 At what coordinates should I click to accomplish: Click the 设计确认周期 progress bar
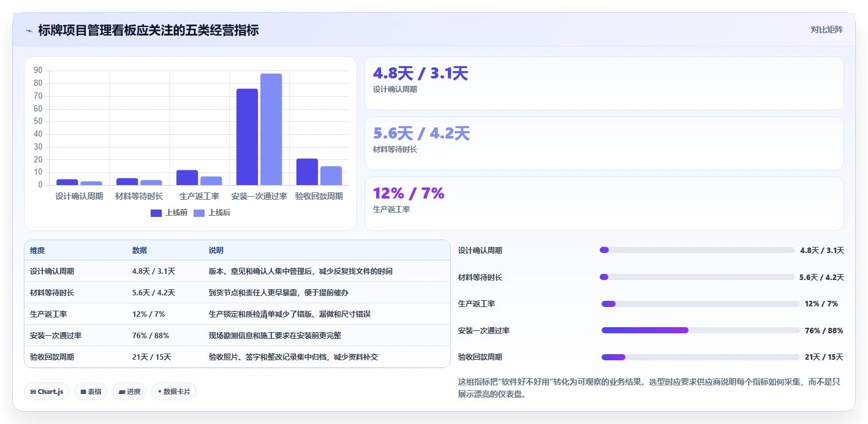tap(697, 250)
